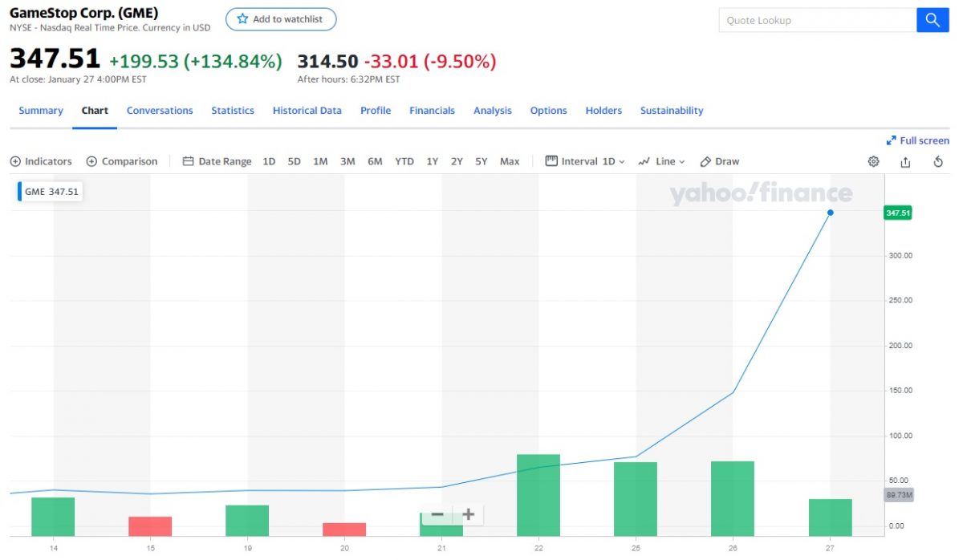Image resolution: width=963 pixels, height=560 pixels.
Task: Click the Comparison button
Action: 122,161
